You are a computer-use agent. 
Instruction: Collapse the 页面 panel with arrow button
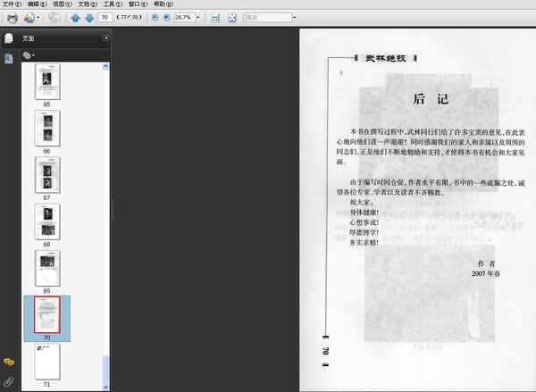[106, 38]
